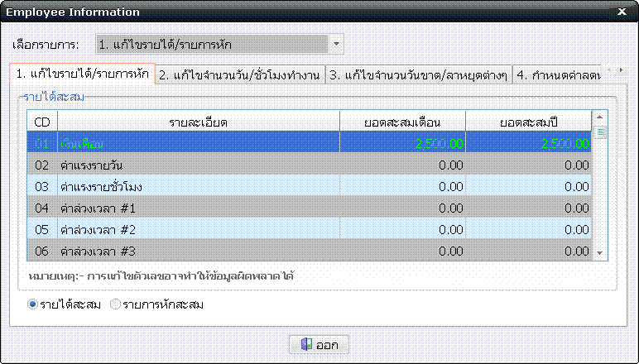Switch to tab 2 แก้ไขจำนวนวัน/ชั่วโมงทำงาน

tap(240, 74)
